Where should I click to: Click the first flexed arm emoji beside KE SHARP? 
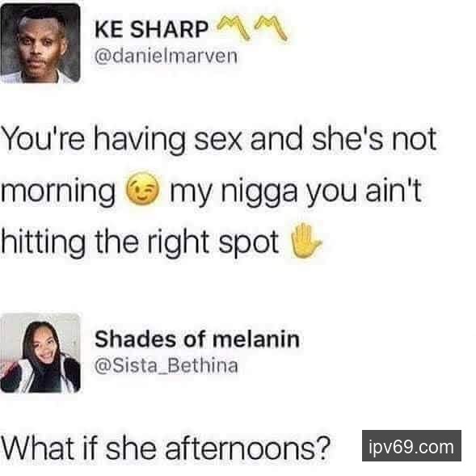(233, 27)
